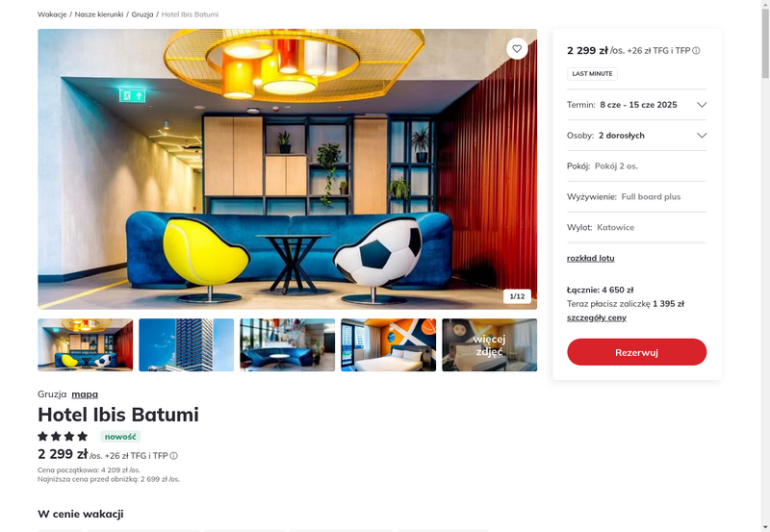Click the LAST MINUTE badge
This screenshot has width=770, height=532.
(x=592, y=74)
